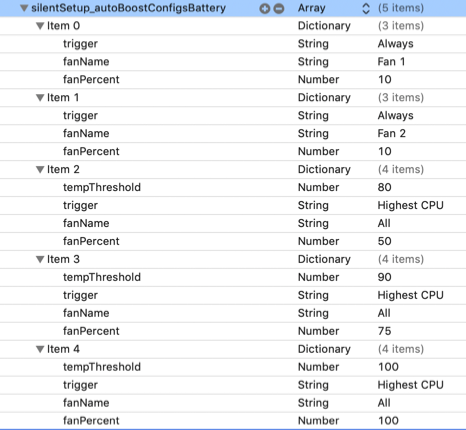
Task: Select fanPercent value 50 in Item 2
Action: tap(384, 241)
